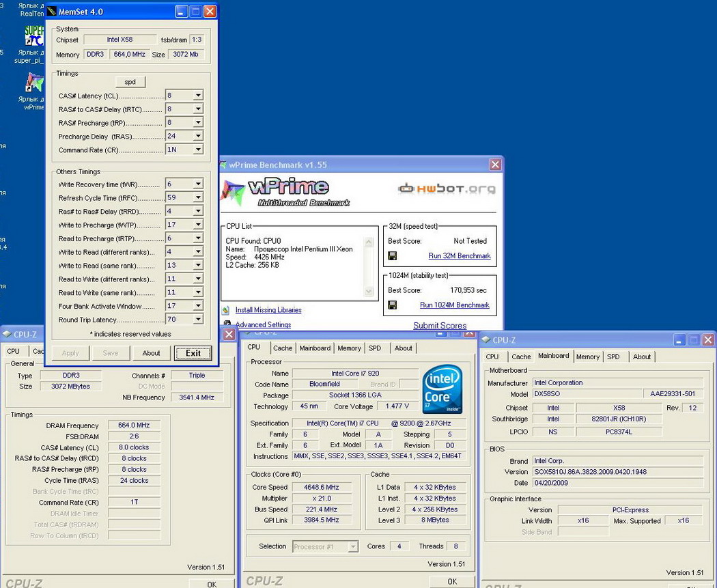
Task: Click the hwbot.org logo in wPrime
Action: (x=447, y=188)
